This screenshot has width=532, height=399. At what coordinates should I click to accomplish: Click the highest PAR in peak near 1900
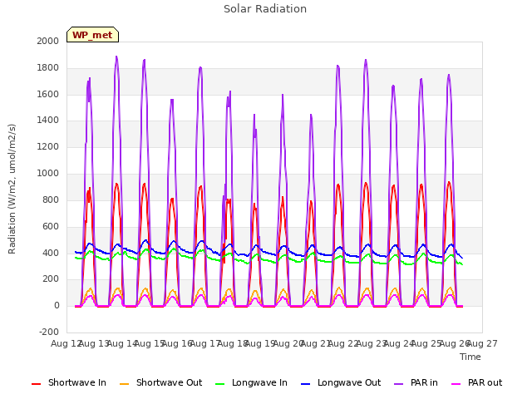(x=116, y=57)
